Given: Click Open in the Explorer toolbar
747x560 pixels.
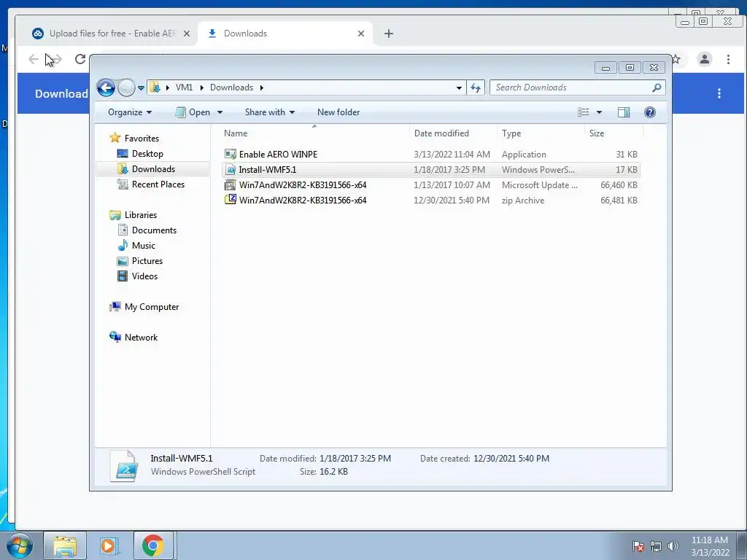Looking at the screenshot, I should click(x=193, y=112).
